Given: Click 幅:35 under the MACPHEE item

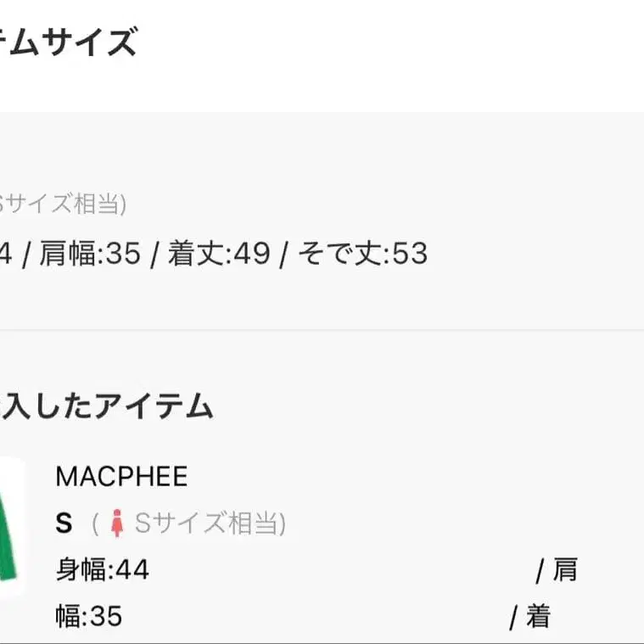Looking at the screenshot, I should click(89, 616).
